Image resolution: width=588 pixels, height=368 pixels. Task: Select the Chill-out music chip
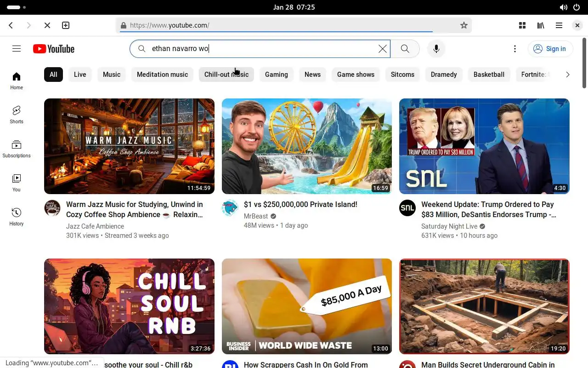click(x=226, y=75)
